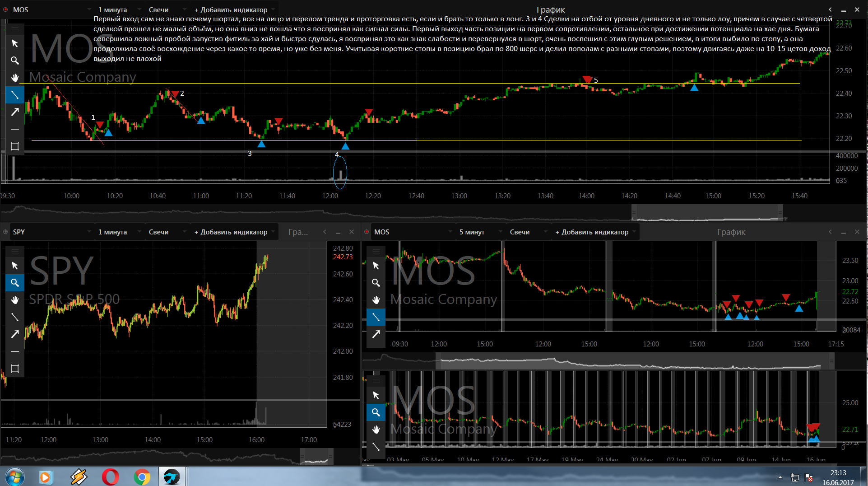
Task: Open the '1 минута' timeframe dropdown in top chart
Action: coord(139,9)
